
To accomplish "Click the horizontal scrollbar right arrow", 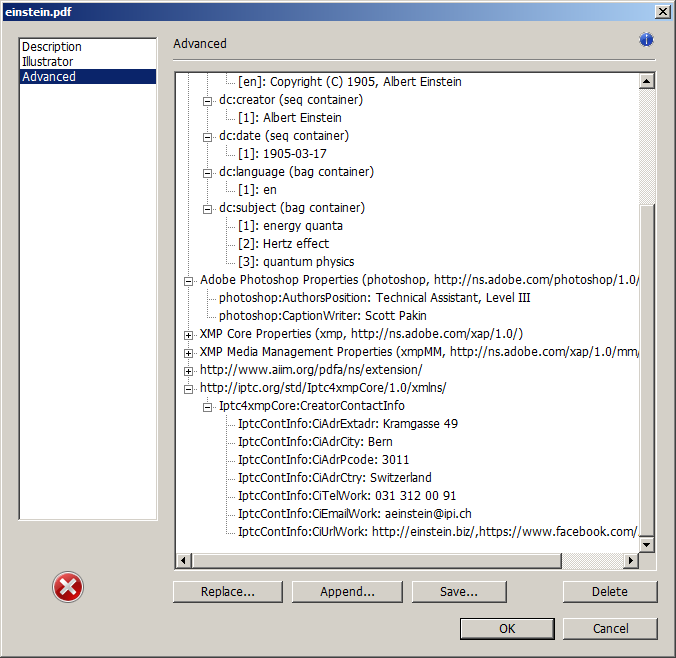I will (x=629, y=560).
